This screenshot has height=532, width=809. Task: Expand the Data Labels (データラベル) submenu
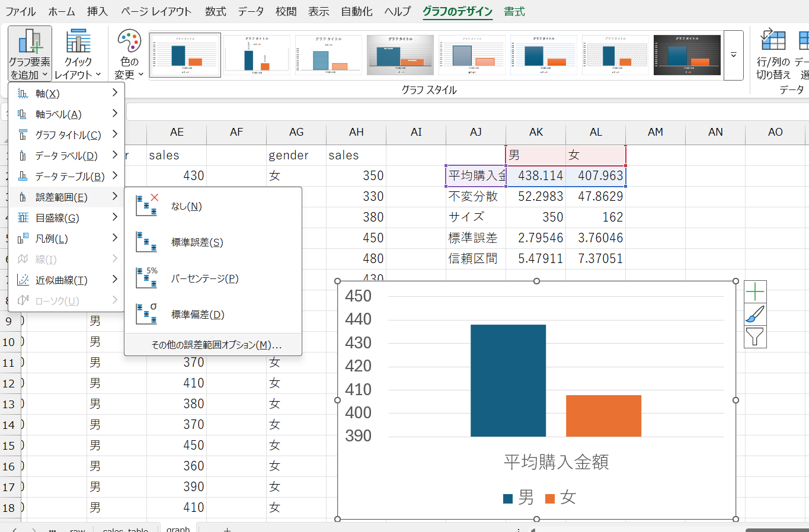tap(66, 156)
